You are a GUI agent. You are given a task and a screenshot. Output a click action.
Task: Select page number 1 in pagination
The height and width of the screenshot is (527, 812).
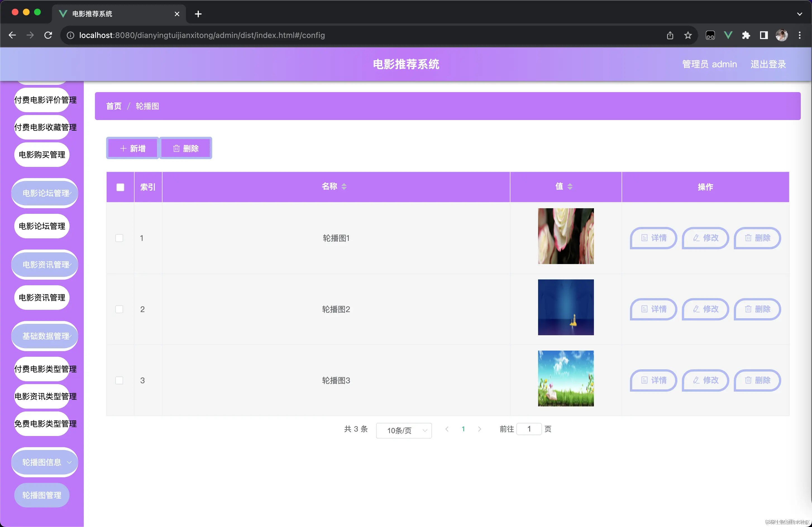[463, 429]
